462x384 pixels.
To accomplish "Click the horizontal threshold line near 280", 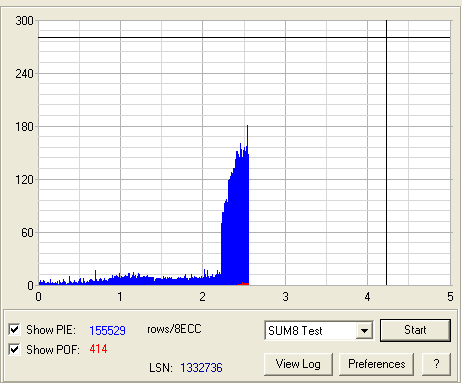I will click(244, 38).
